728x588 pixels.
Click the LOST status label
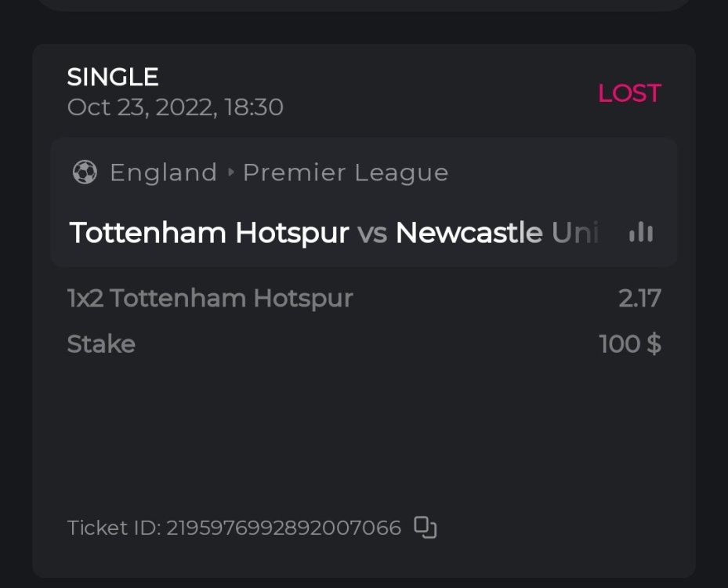point(629,93)
